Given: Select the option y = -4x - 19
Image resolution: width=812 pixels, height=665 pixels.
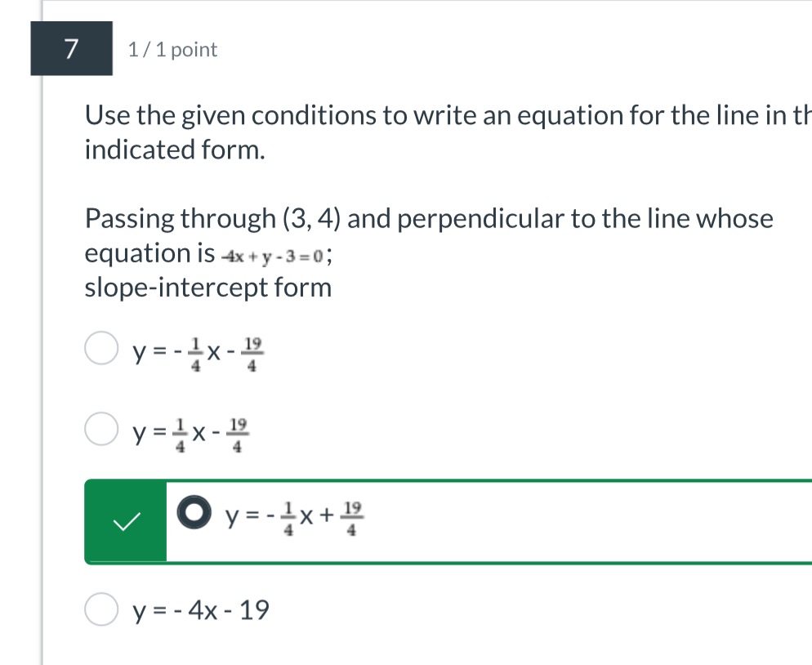Looking at the screenshot, I should pyautogui.click(x=101, y=609).
